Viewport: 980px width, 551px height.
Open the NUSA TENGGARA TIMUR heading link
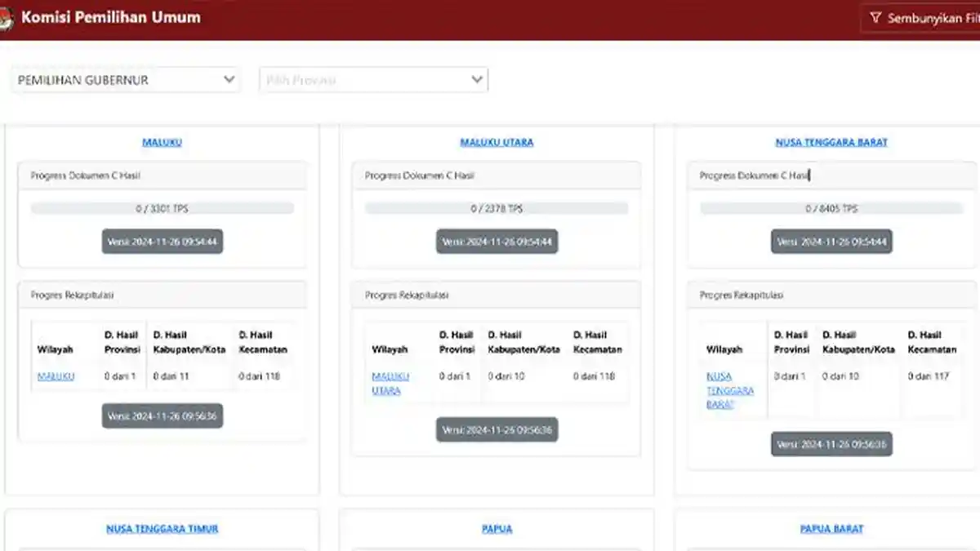(x=162, y=529)
